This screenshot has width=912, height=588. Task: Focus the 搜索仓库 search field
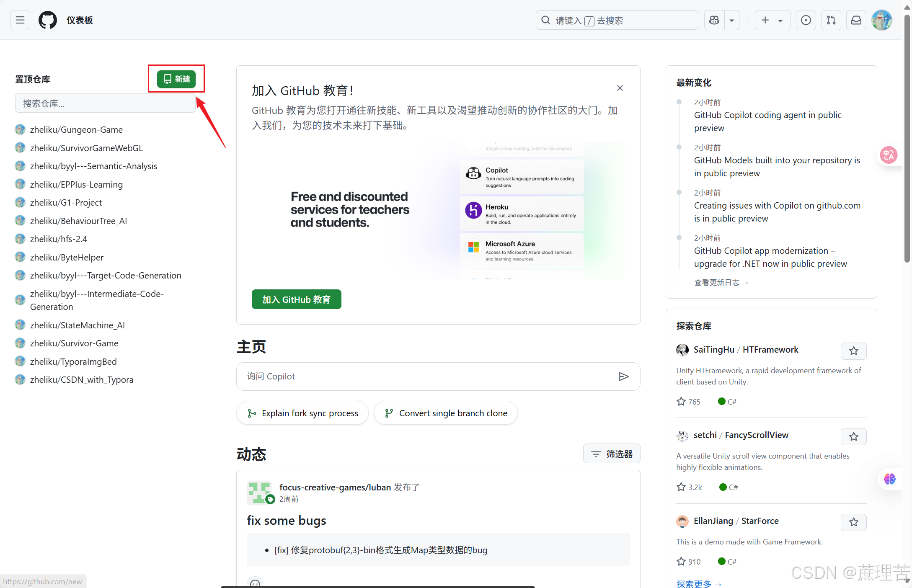click(x=105, y=103)
